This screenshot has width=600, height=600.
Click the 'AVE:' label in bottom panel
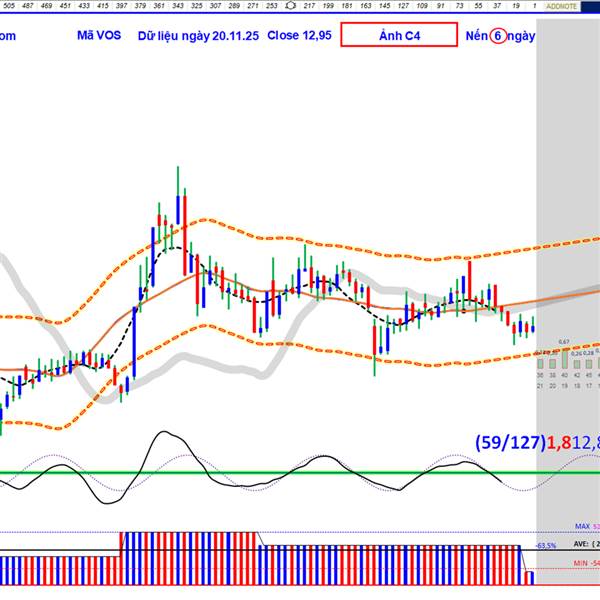pyautogui.click(x=581, y=544)
